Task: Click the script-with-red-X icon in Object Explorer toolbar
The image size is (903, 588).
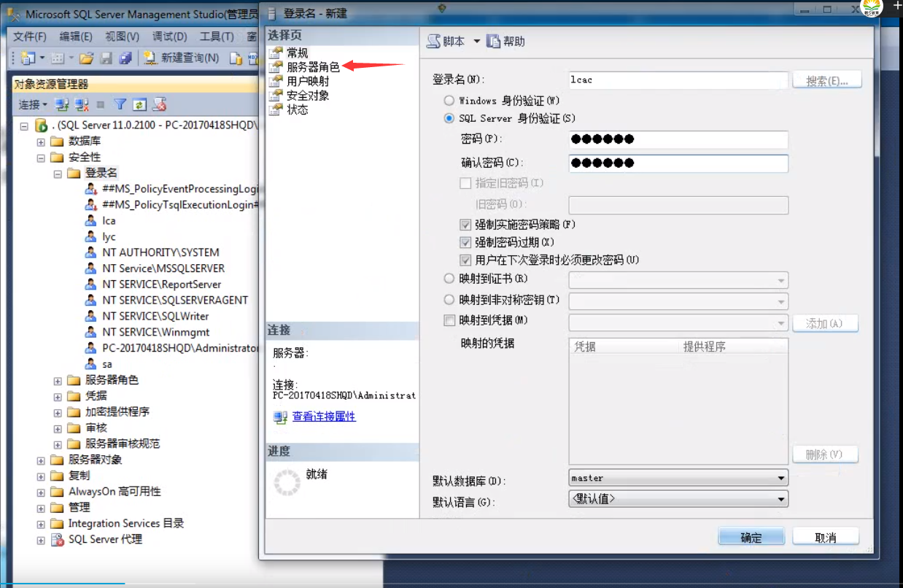Action: [160, 105]
